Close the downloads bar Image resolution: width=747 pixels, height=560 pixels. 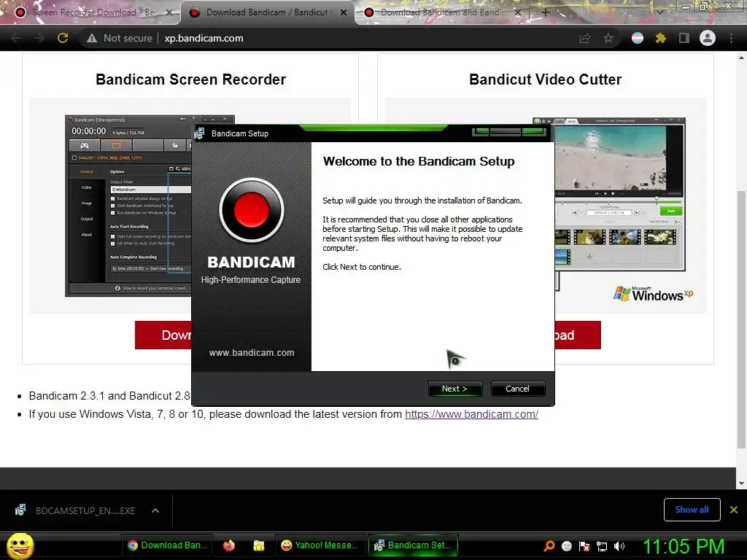734,510
